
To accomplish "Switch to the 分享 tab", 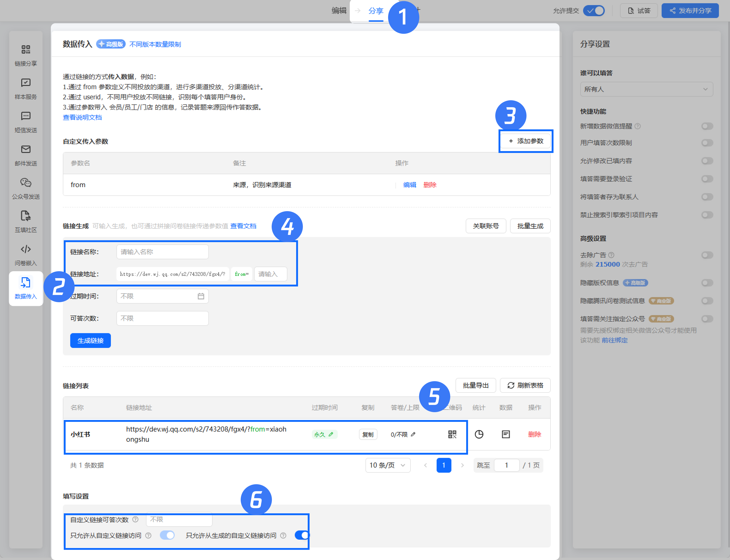I will (376, 11).
